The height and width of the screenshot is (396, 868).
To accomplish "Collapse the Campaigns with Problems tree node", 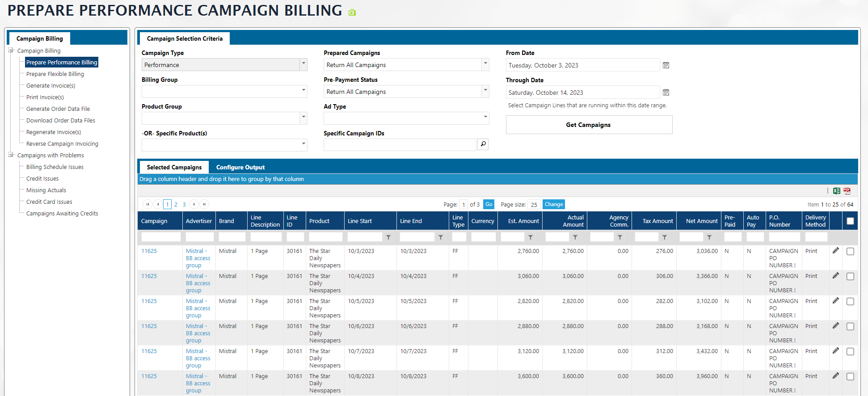I will click(x=11, y=155).
